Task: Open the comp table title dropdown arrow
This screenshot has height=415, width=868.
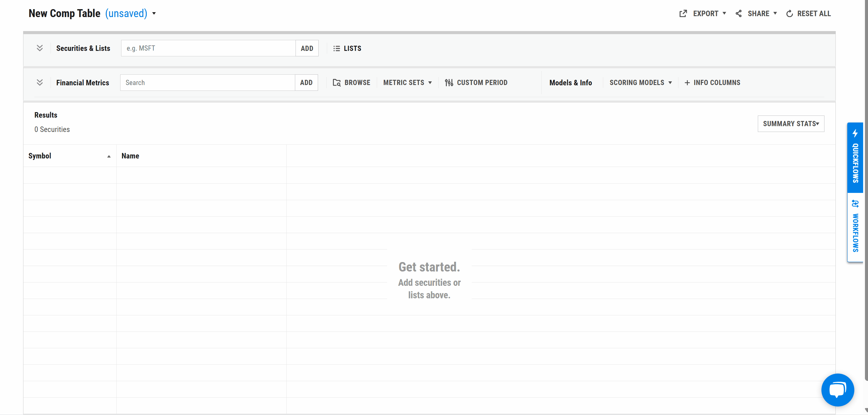Action: point(154,13)
